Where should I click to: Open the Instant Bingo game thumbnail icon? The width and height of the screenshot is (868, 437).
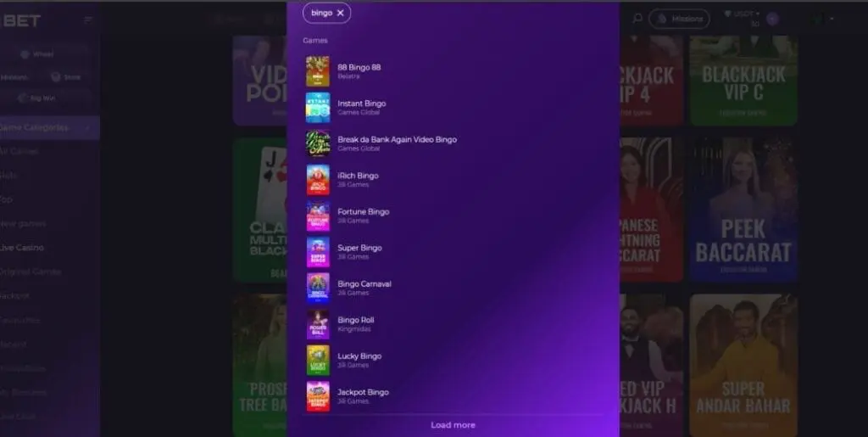(x=317, y=108)
